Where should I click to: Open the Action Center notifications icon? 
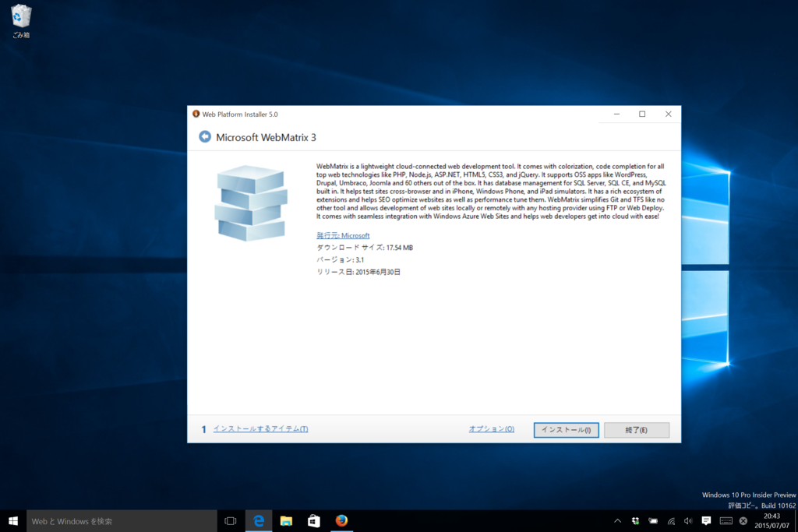click(706, 521)
